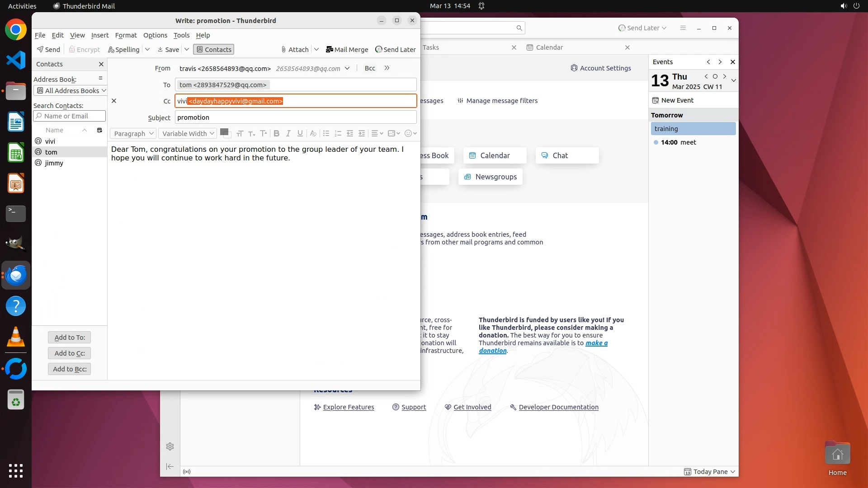Click the Bcc field link

pyautogui.click(x=370, y=68)
